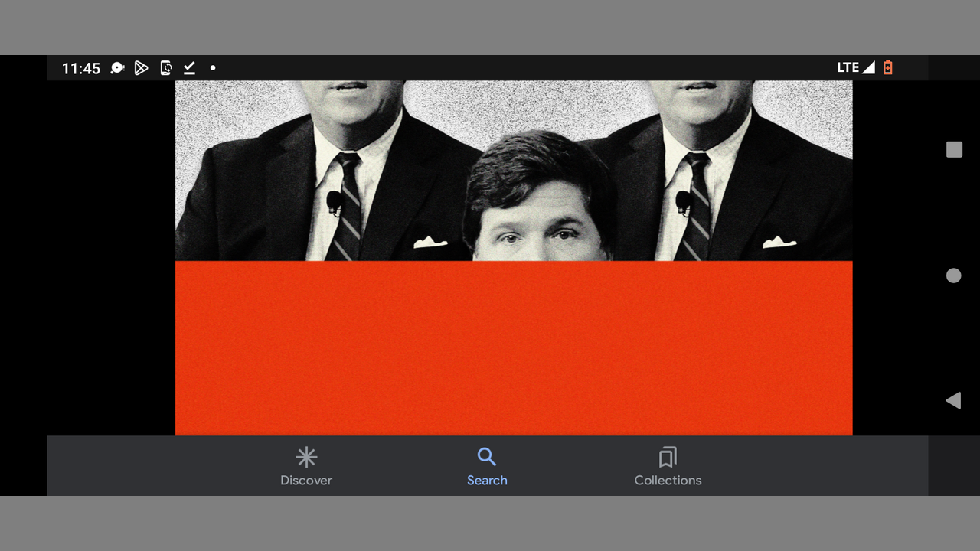Switch to the Discover label

pyautogui.click(x=306, y=481)
